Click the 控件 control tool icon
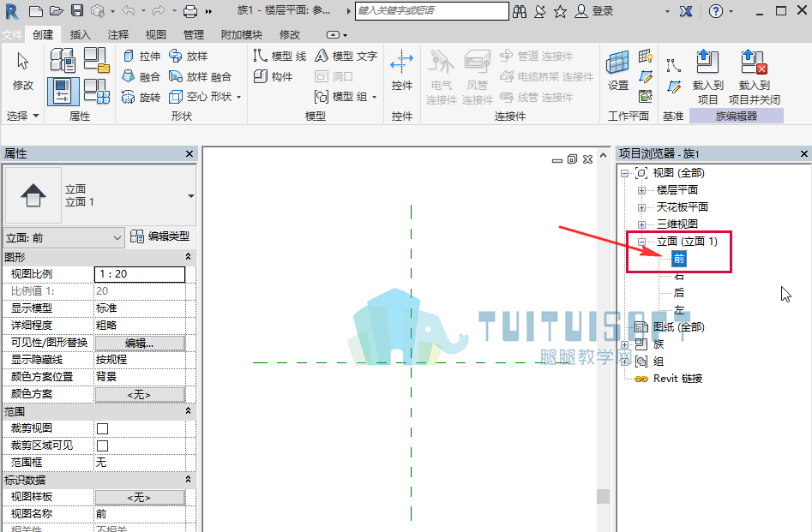This screenshot has width=812, height=532. tap(402, 62)
